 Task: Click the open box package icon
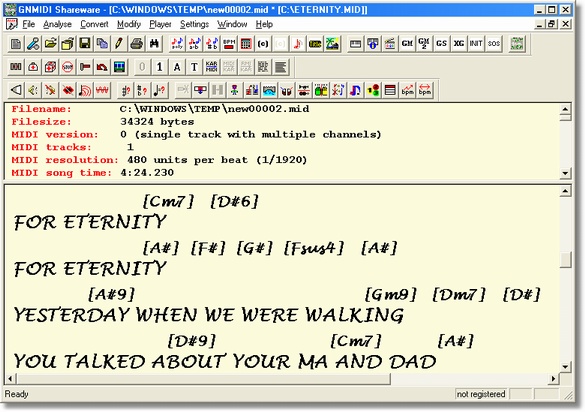(x=68, y=44)
